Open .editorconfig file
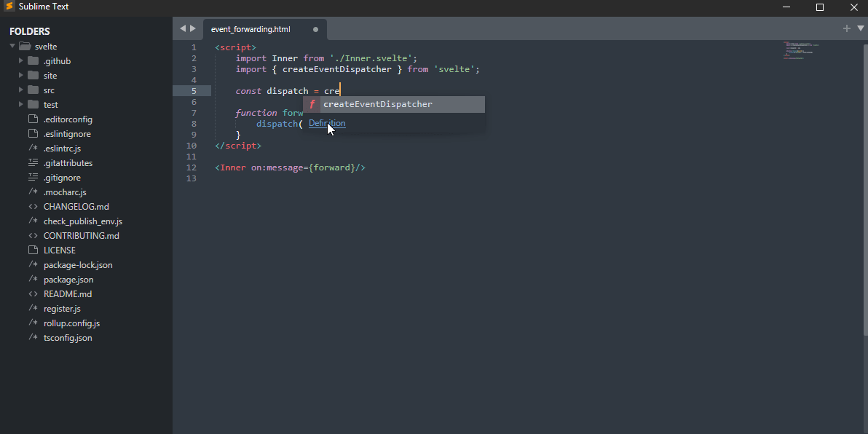Image resolution: width=868 pixels, height=434 pixels. click(68, 119)
